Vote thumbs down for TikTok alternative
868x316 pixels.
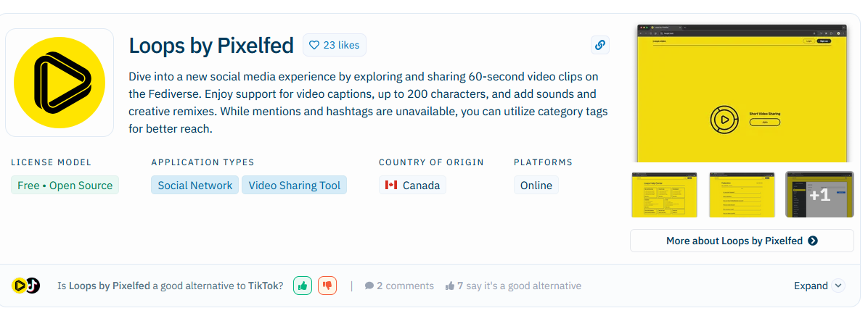327,286
